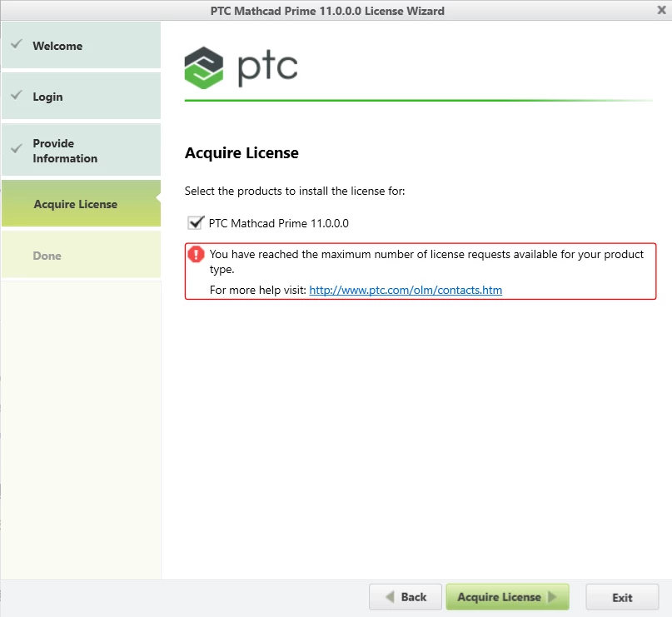This screenshot has height=617, width=672.
Task: Click the 'For more help visit:' text
Action: click(258, 290)
